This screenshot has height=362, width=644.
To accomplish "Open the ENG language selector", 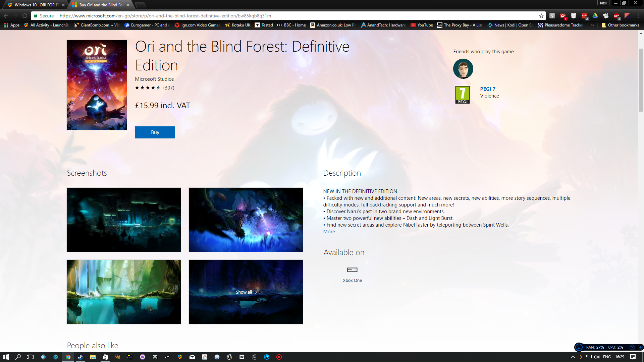I will coord(607,357).
